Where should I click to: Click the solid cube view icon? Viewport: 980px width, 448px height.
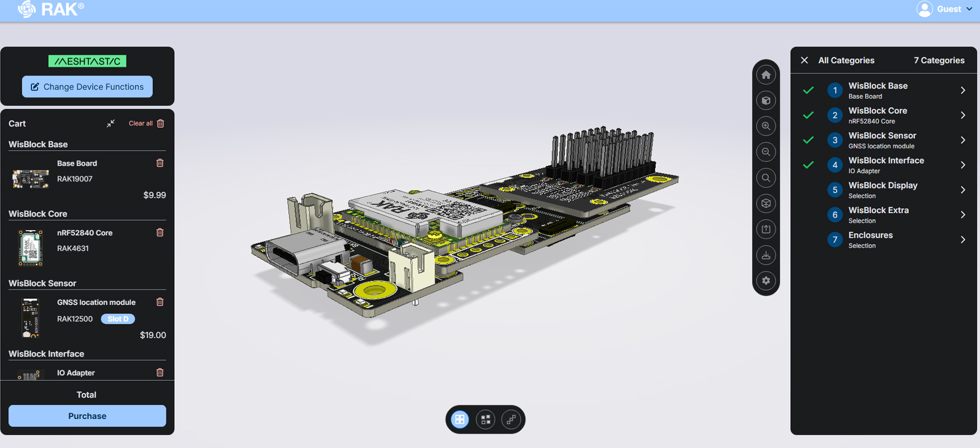(x=766, y=100)
